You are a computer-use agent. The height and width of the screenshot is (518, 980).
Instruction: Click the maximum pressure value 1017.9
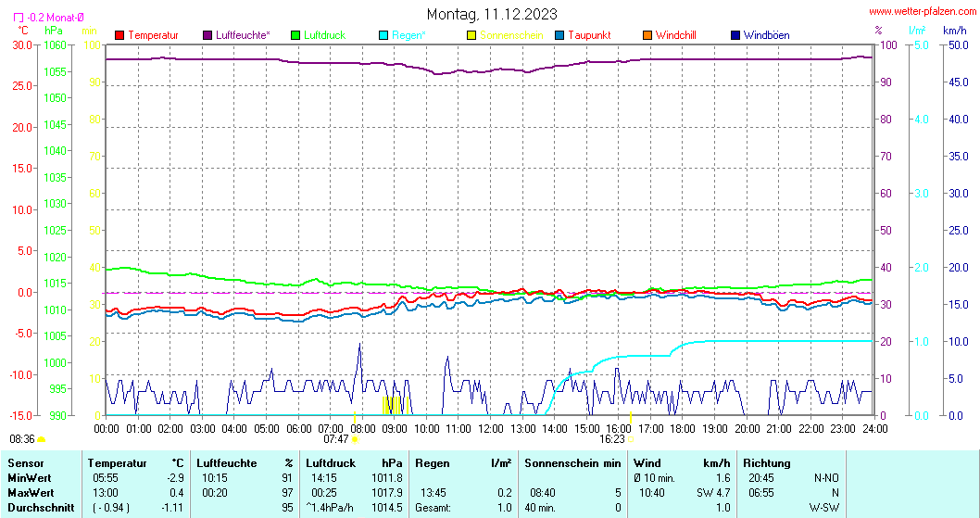tap(387, 493)
